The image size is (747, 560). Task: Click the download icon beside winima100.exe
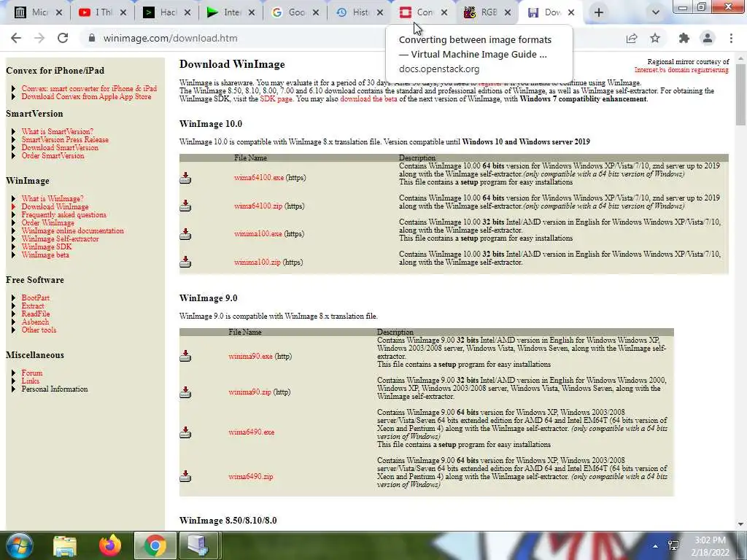(185, 234)
